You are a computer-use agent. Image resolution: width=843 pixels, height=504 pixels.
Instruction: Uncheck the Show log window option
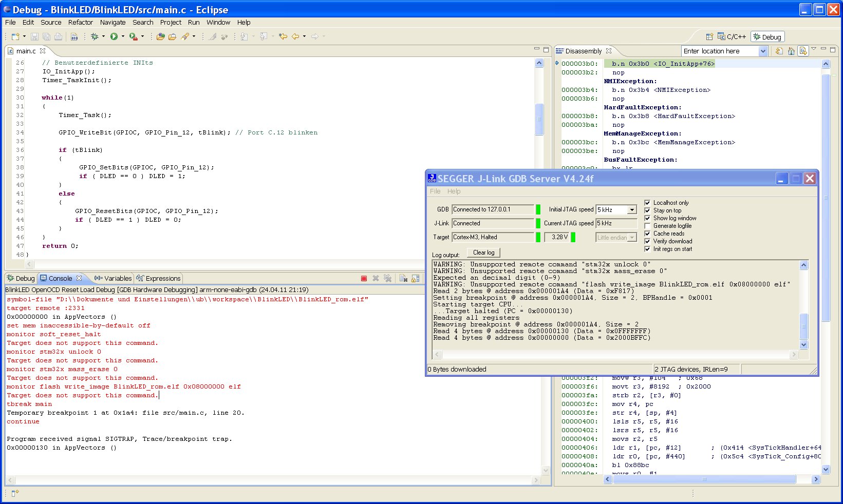point(647,218)
